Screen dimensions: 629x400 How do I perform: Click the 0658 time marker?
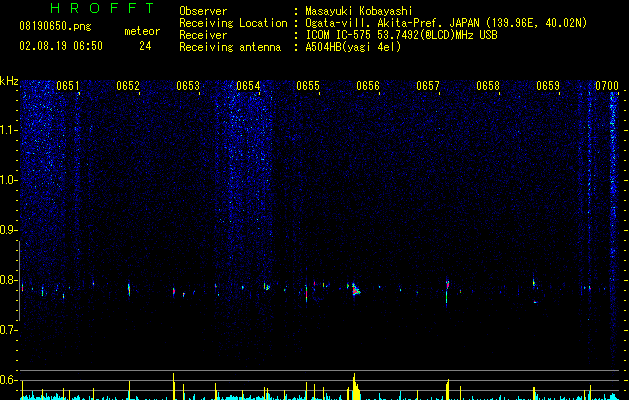pyautogui.click(x=488, y=86)
